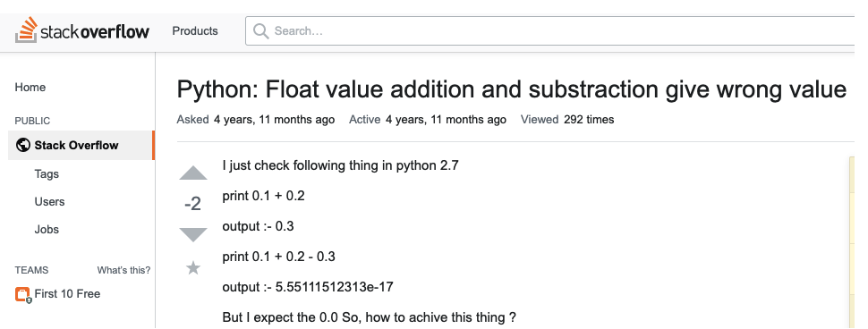Screen dimensions: 868x329
Task: Favorite the question using the star icon
Action: (193, 268)
